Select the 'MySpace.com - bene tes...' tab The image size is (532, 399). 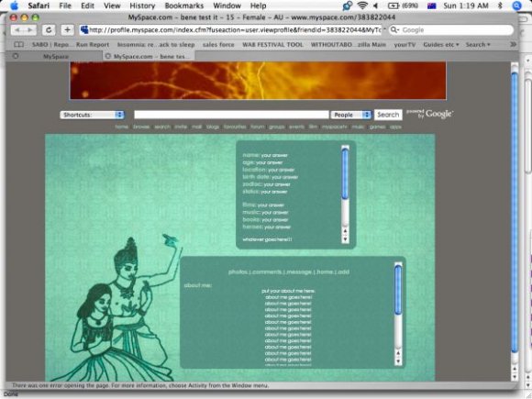pyautogui.click(x=149, y=56)
